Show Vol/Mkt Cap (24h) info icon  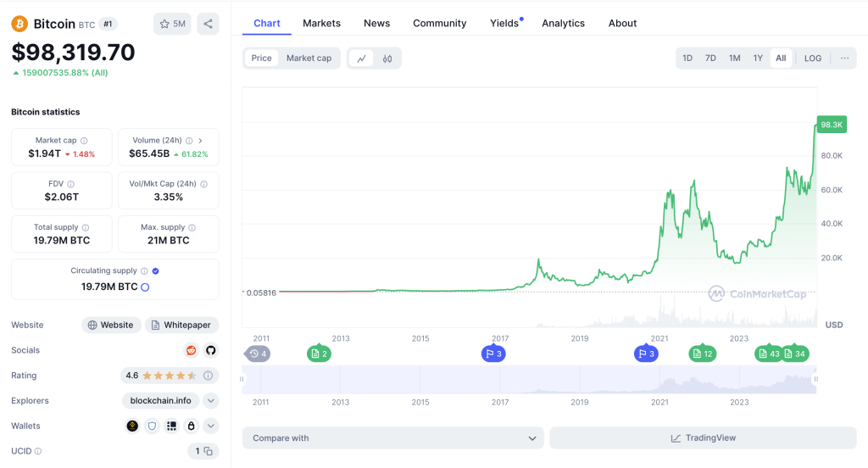pyautogui.click(x=203, y=184)
